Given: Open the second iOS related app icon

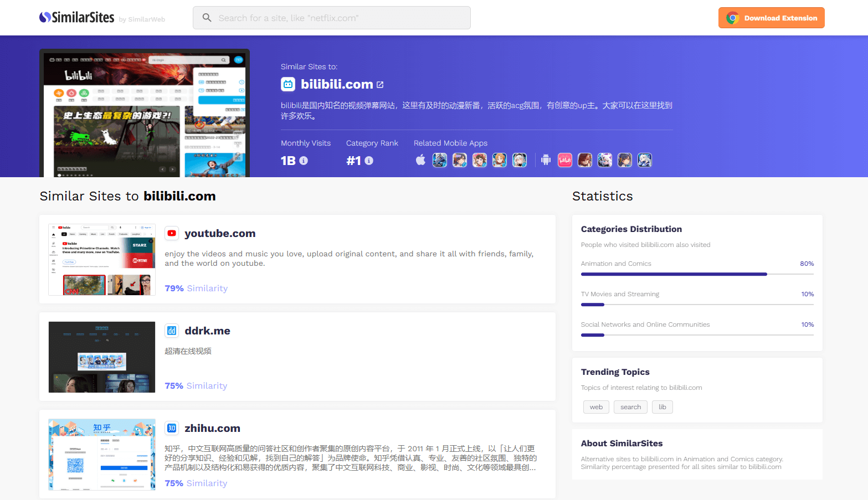Looking at the screenshot, I should click(x=460, y=160).
